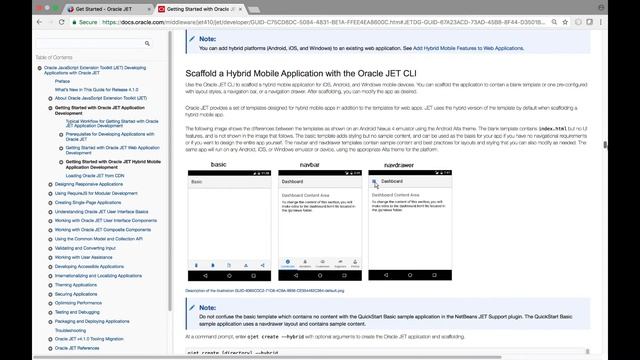Open 'Understanding Oracle JET User Interface Basics'
The width and height of the screenshot is (640, 360).
pos(101,212)
